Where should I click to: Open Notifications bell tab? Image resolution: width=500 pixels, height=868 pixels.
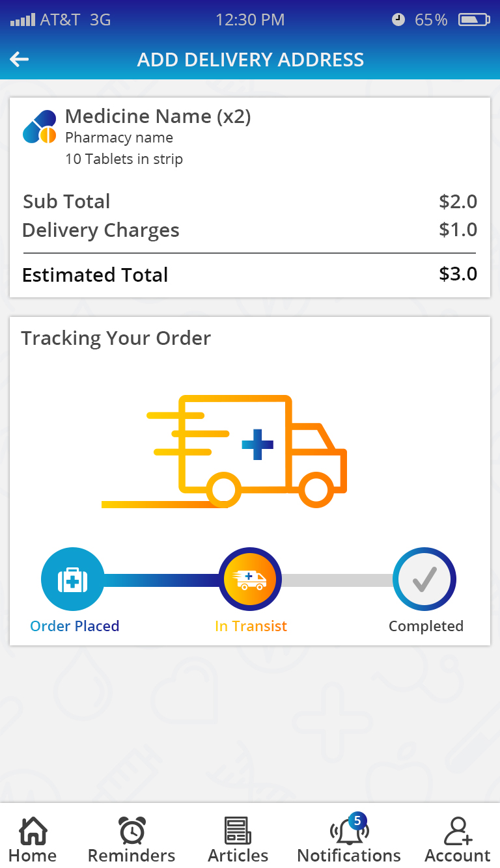[x=349, y=840]
